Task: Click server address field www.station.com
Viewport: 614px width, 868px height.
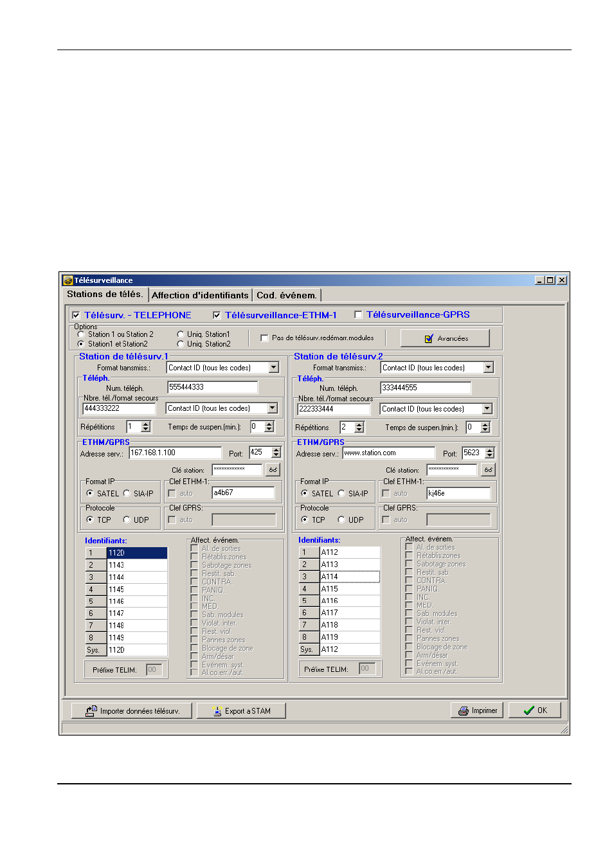Action: tap(388, 453)
